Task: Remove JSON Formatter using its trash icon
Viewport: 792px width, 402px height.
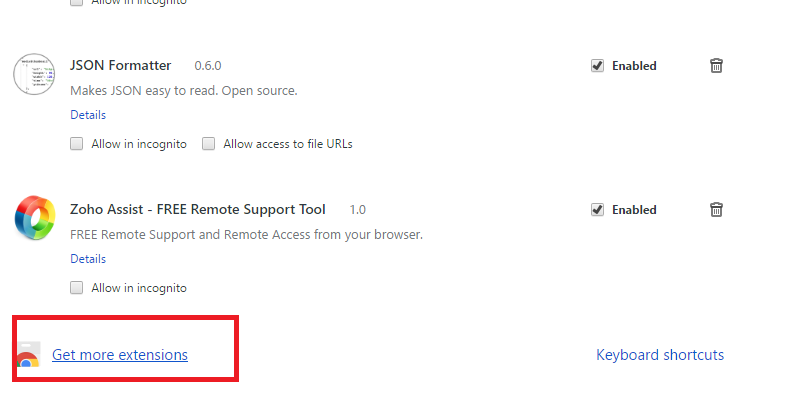Action: pos(716,66)
